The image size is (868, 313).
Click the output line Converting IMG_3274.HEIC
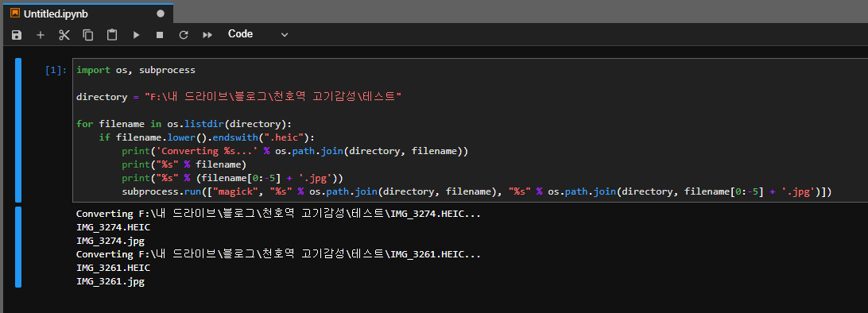[278, 214]
